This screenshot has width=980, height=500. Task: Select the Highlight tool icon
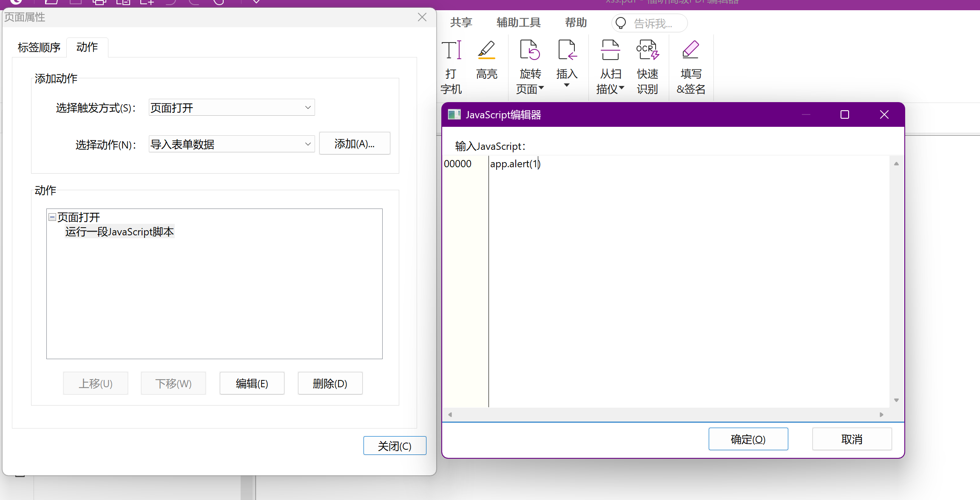(x=486, y=51)
